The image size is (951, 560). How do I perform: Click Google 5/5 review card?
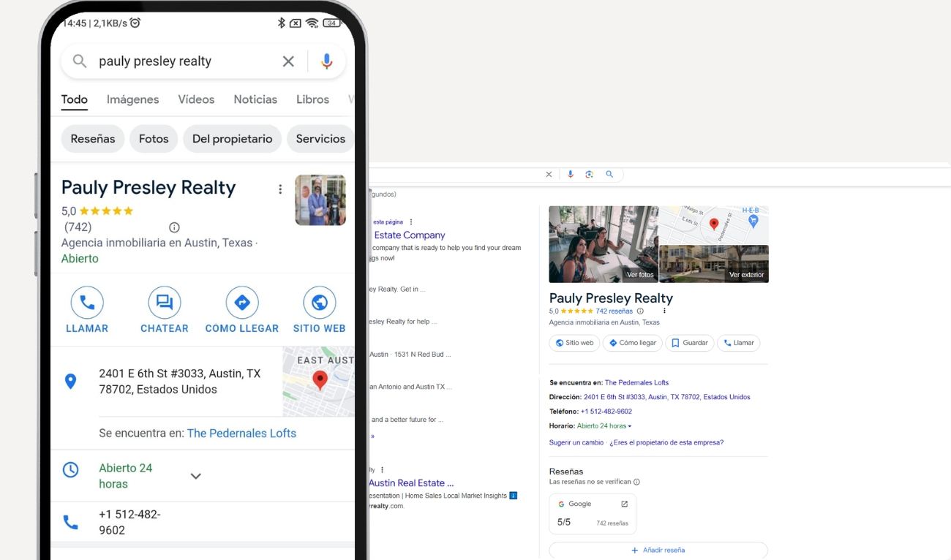pos(593,514)
